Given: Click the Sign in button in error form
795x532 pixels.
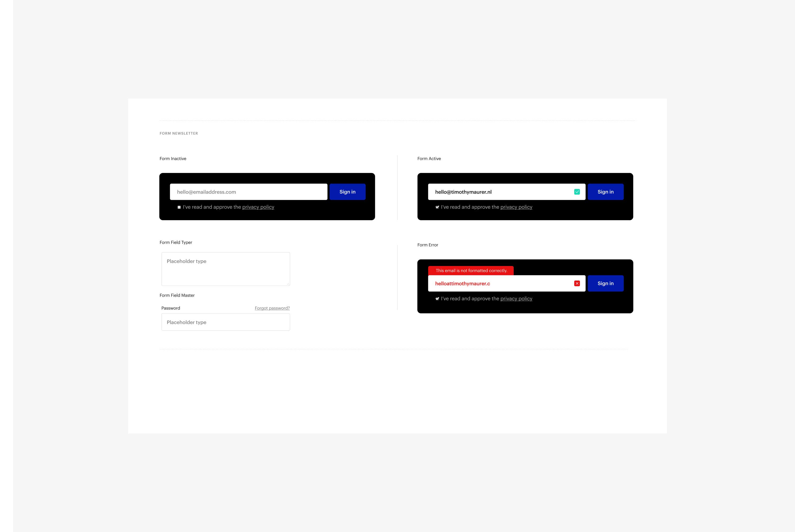Looking at the screenshot, I should (606, 283).
